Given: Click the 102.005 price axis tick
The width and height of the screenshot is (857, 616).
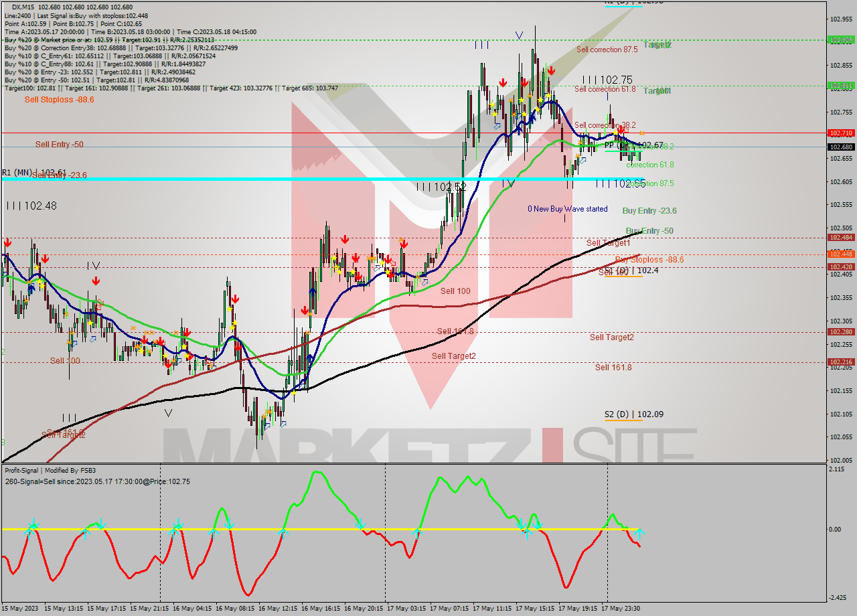Looking at the screenshot, I should point(841,460).
